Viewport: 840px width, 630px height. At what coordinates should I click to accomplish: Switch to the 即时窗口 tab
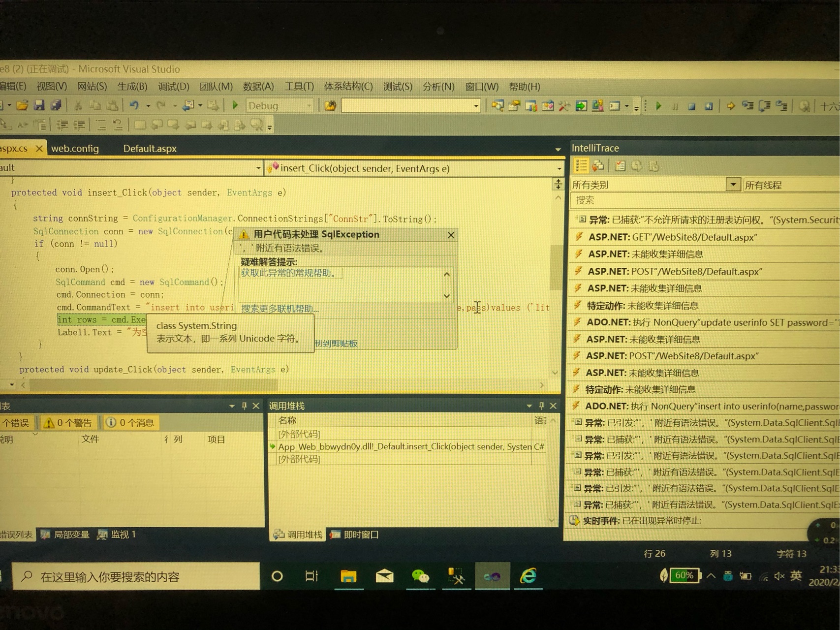pos(355,535)
